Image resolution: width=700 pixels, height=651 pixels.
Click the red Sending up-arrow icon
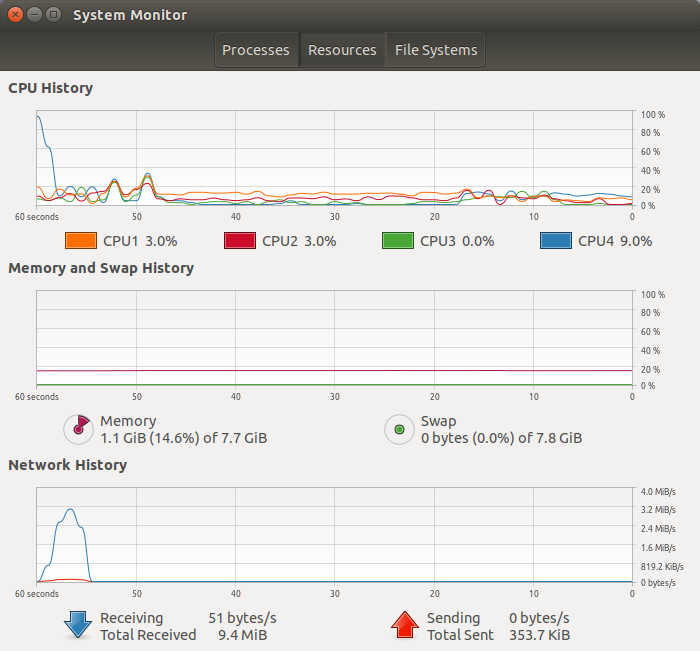pyautogui.click(x=404, y=625)
